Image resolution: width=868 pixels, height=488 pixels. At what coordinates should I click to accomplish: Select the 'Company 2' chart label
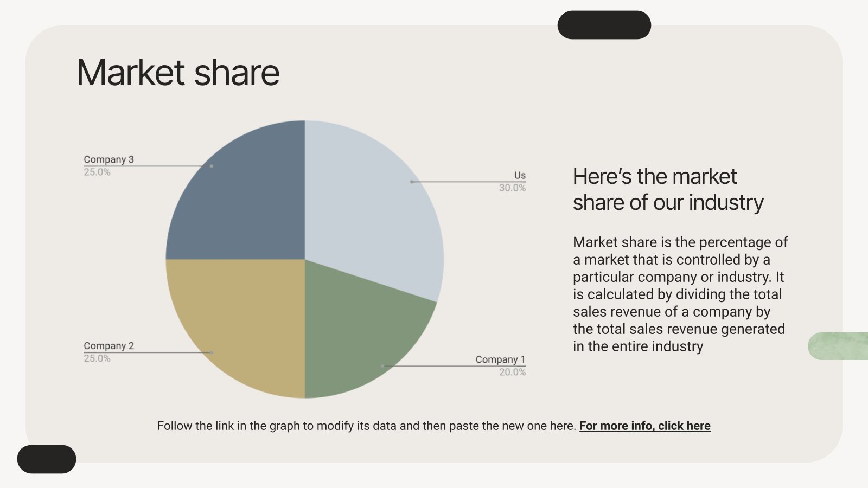108,346
